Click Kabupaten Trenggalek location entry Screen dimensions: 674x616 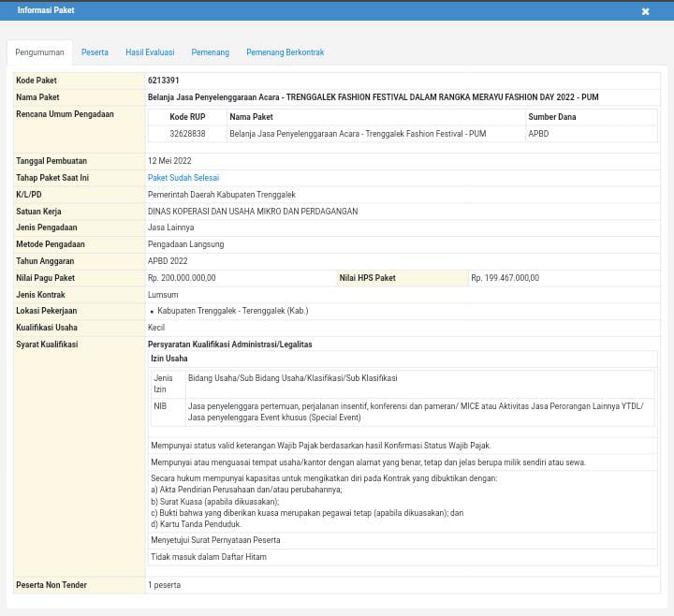click(232, 311)
